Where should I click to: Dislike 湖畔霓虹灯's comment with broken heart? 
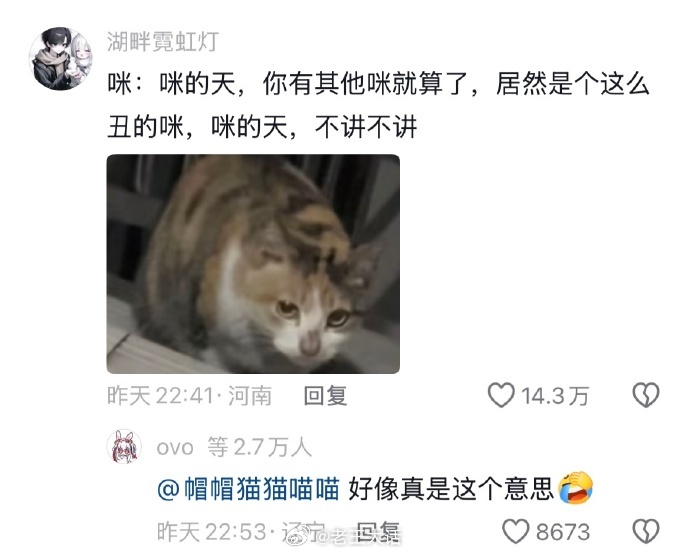(646, 395)
